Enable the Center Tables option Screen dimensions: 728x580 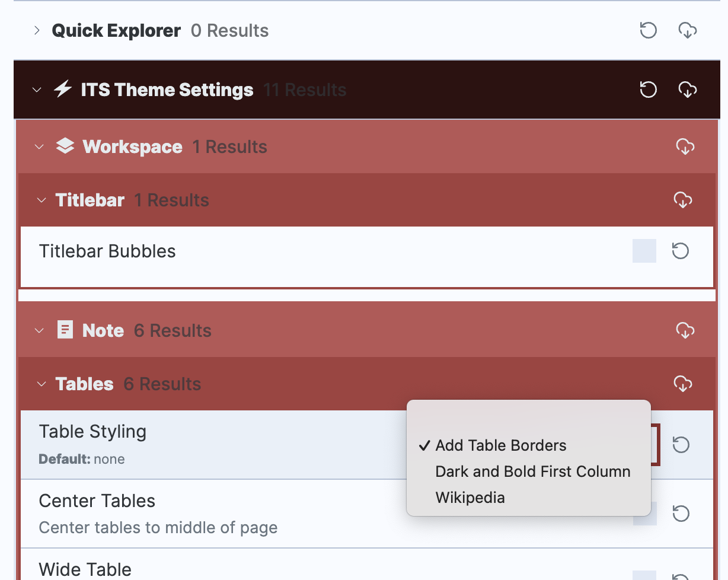point(644,514)
